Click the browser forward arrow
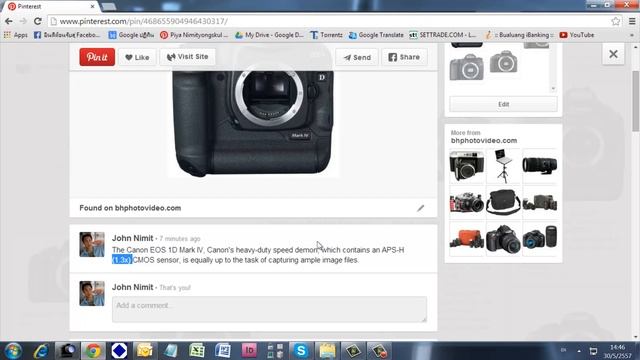 [x=23, y=21]
